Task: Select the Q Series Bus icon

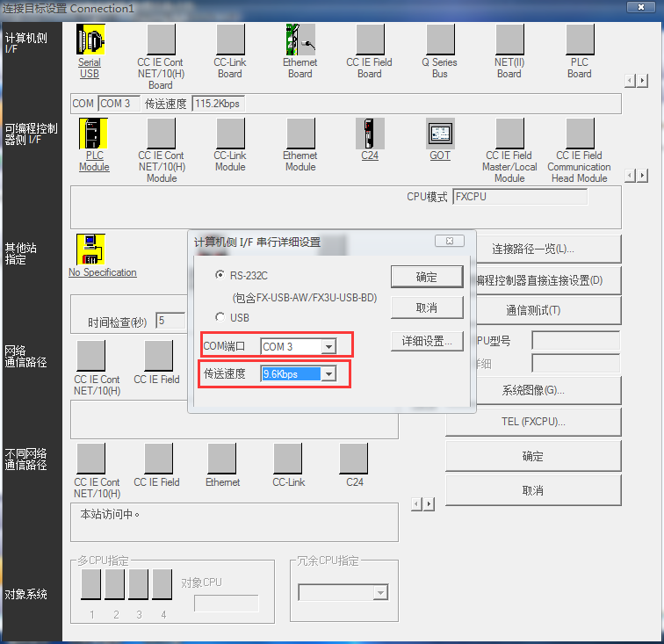Action: click(x=439, y=40)
